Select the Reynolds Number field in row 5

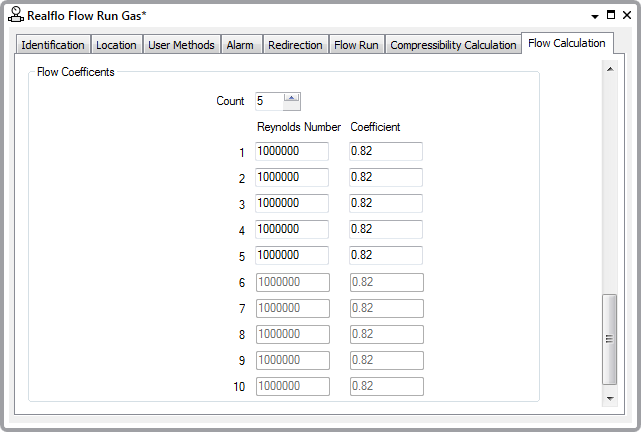tap(292, 255)
